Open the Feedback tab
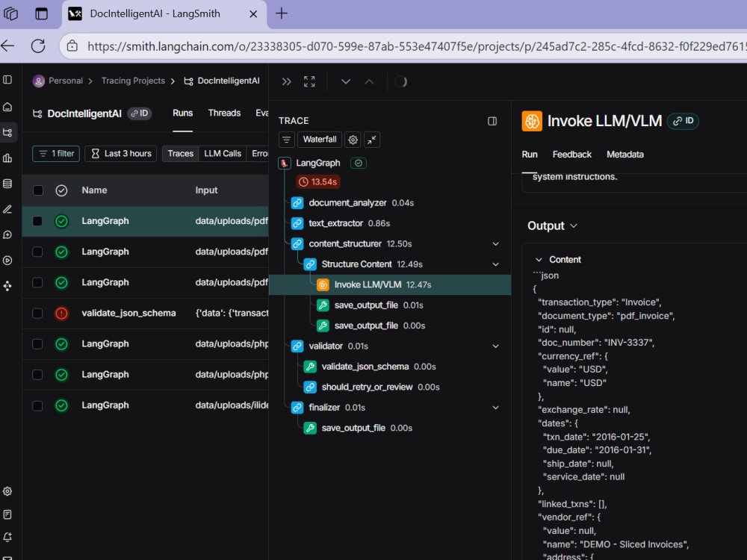This screenshot has width=747, height=560. click(x=571, y=155)
